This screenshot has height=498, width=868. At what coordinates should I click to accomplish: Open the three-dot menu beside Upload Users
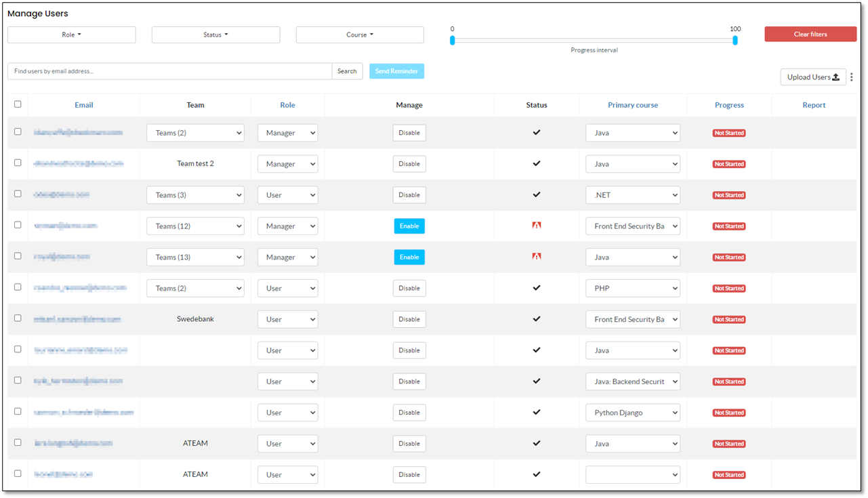pyautogui.click(x=852, y=77)
